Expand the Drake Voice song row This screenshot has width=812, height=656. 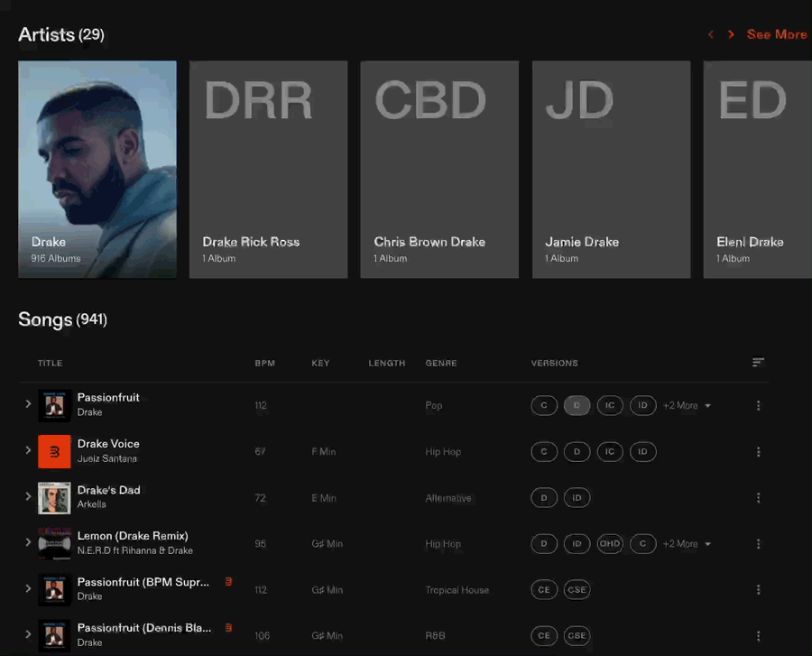(x=29, y=450)
